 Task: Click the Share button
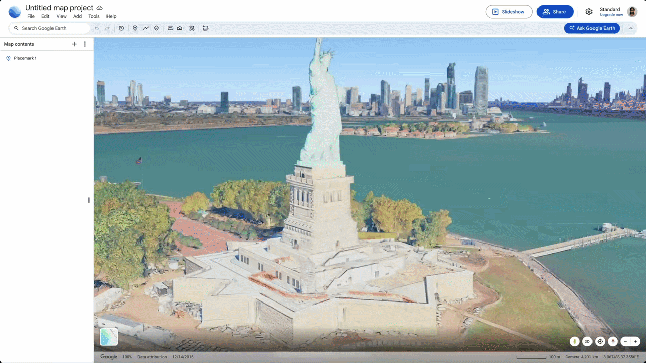pyautogui.click(x=555, y=12)
